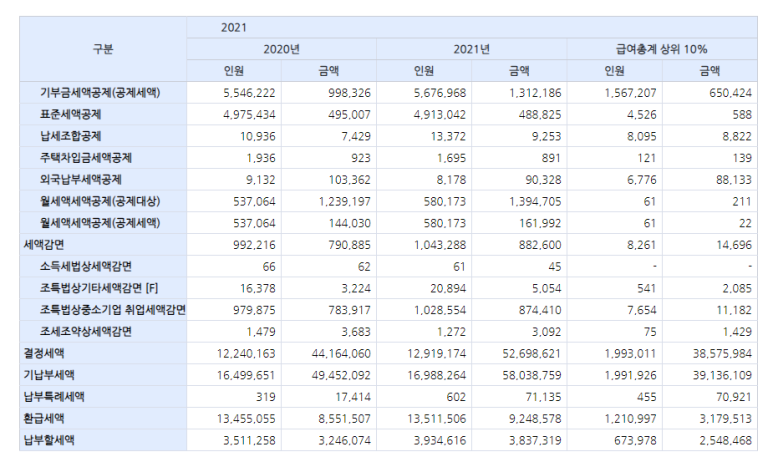
Task: Click value 488,825 in 표준세액공제 row
Action: [540, 114]
